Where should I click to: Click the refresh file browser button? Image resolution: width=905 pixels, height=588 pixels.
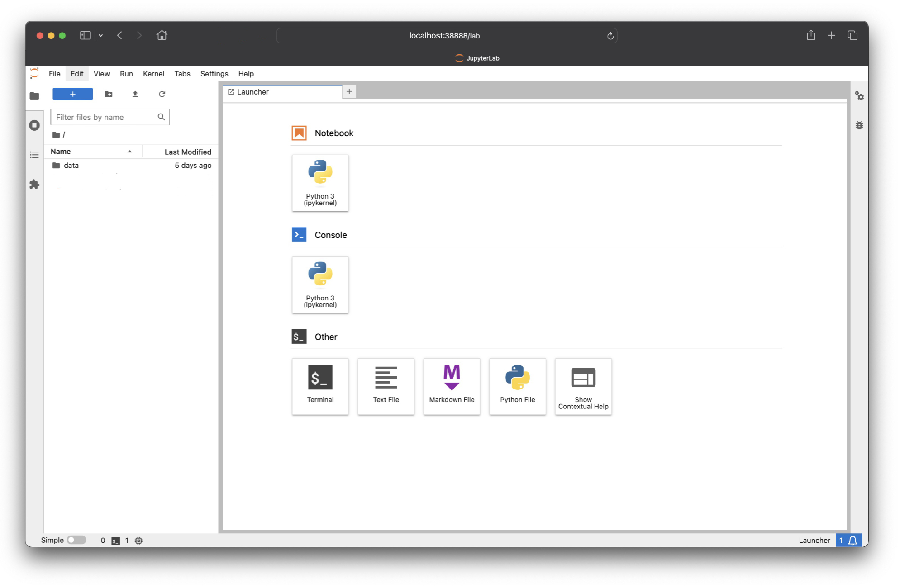pos(162,94)
